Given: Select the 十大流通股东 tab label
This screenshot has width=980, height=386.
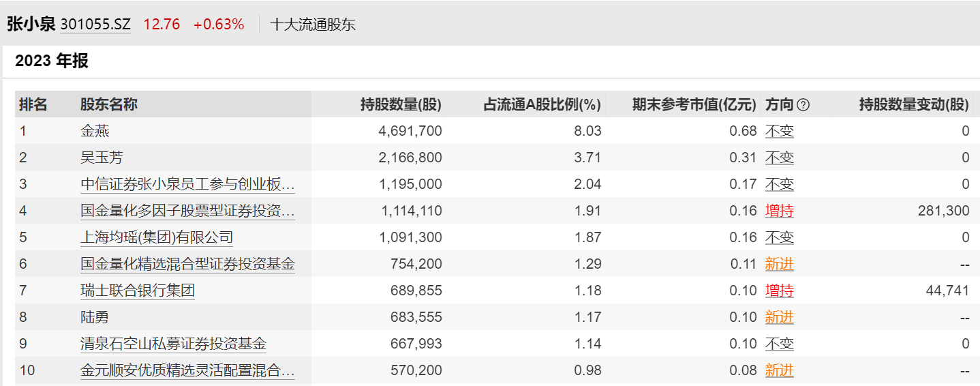Looking at the screenshot, I should [313, 25].
